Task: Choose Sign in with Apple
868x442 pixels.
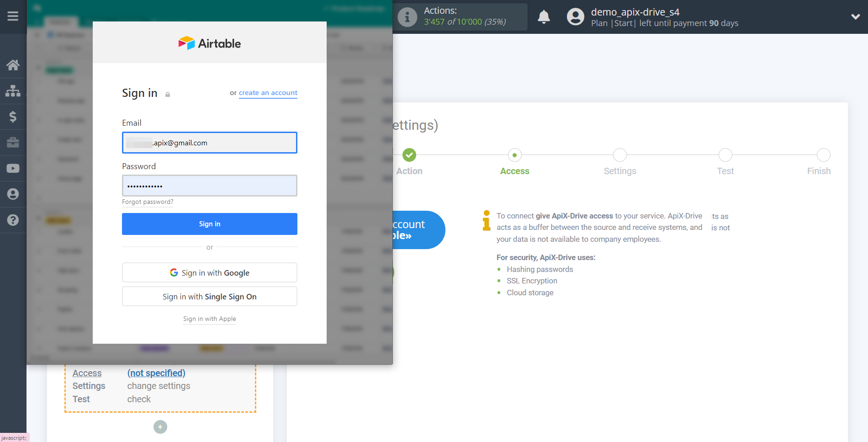Action: (x=210, y=319)
